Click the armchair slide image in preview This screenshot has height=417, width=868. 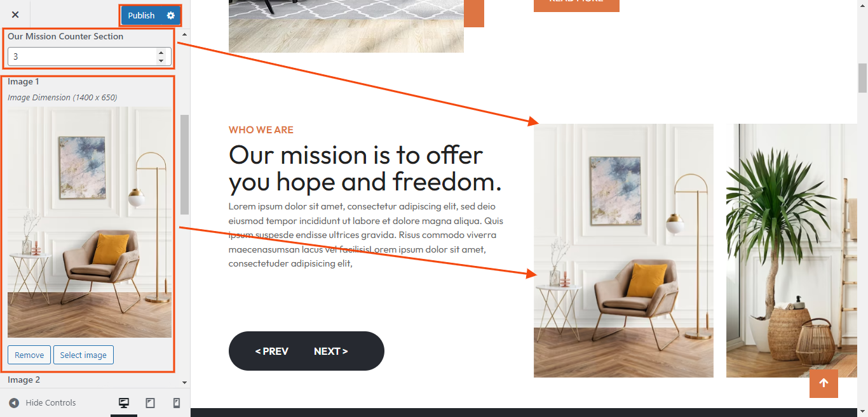[x=623, y=251]
